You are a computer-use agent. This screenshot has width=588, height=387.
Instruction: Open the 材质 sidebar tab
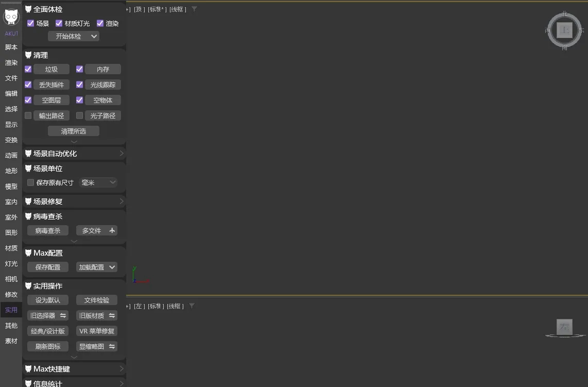point(11,248)
